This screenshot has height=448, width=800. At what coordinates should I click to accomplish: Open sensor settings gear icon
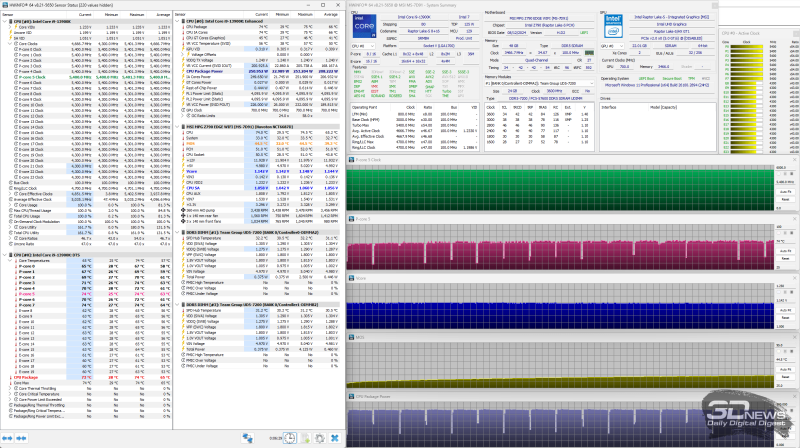click(320, 438)
